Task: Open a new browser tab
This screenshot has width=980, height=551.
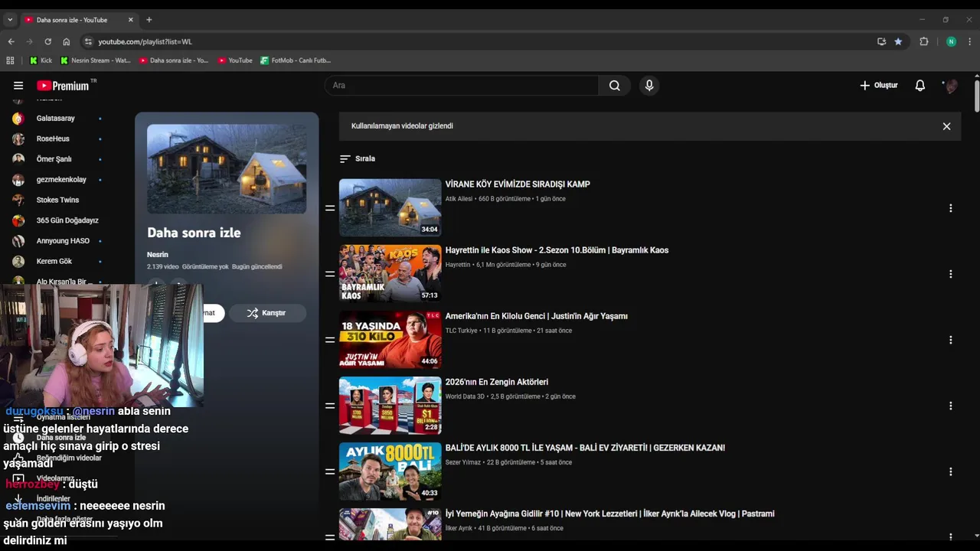Action: (x=149, y=20)
